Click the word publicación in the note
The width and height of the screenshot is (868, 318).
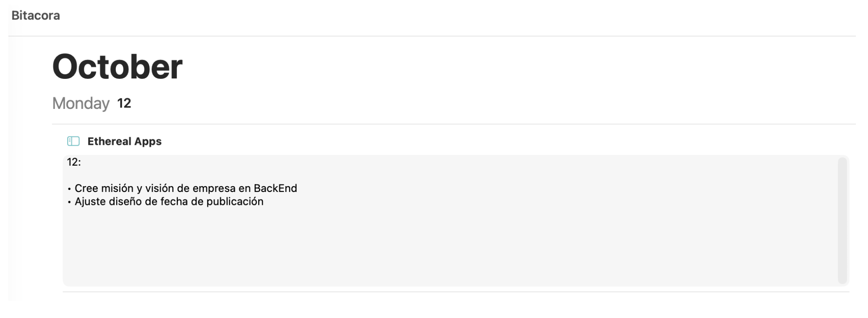[x=235, y=202]
